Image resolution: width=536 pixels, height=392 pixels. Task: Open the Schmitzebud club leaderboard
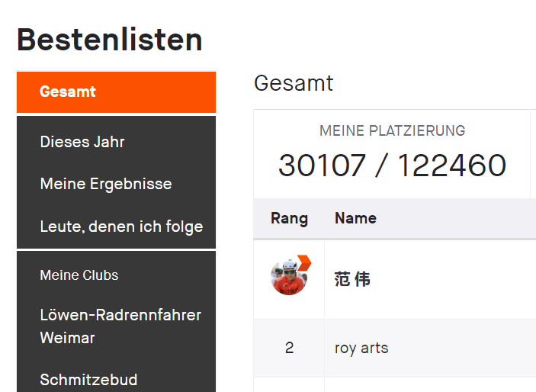(x=116, y=380)
